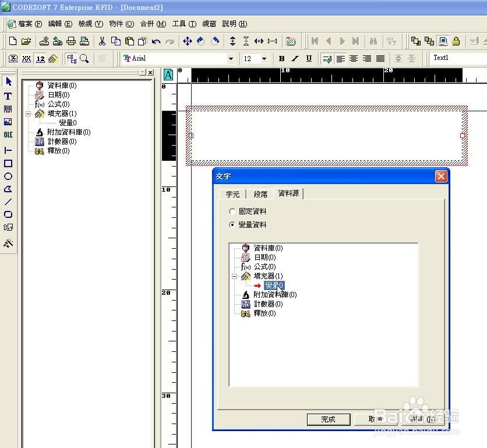Select 公式(0) in the dialog tree
This screenshot has width=487, height=448.
pos(264,267)
